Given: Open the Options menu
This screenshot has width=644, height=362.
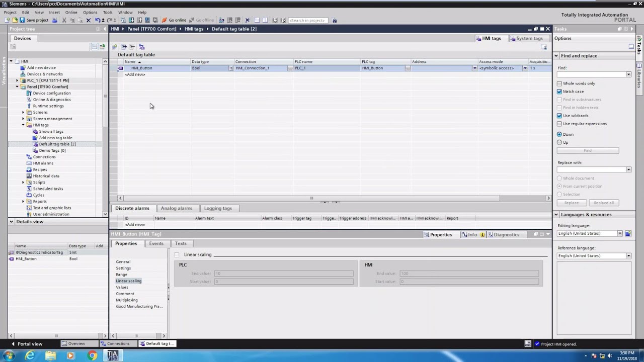Looking at the screenshot, I should (90, 12).
